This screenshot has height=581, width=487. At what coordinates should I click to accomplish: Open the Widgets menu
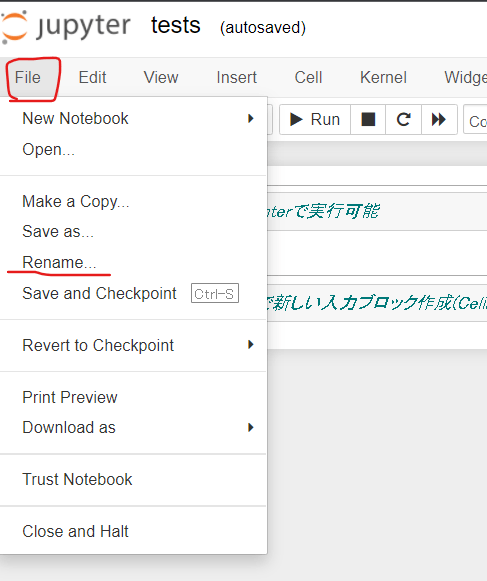point(466,77)
